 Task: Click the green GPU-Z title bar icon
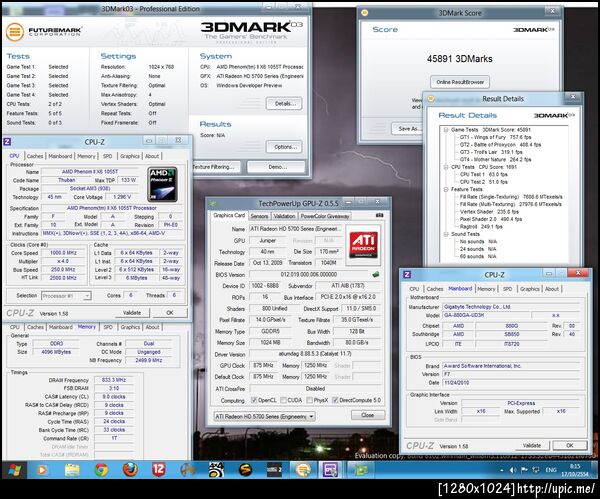pos(213,204)
